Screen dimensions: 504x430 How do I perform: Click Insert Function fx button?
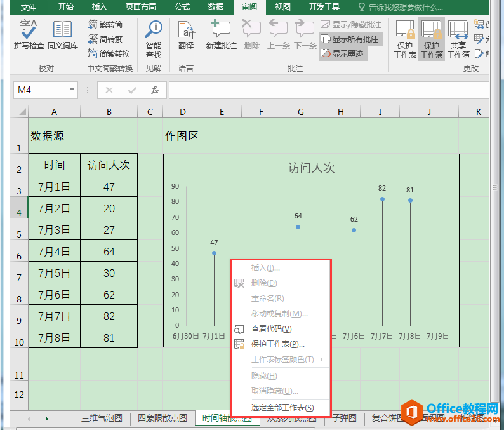click(x=155, y=90)
